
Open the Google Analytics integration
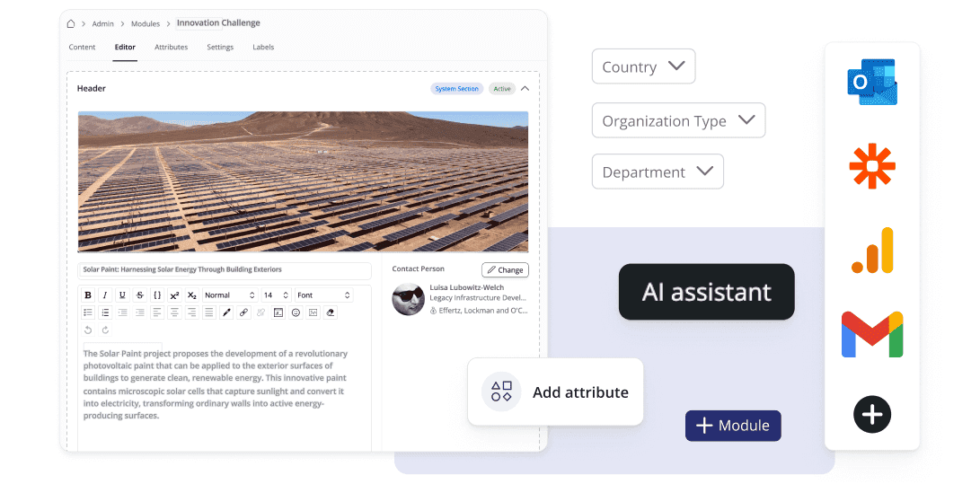coord(872,250)
